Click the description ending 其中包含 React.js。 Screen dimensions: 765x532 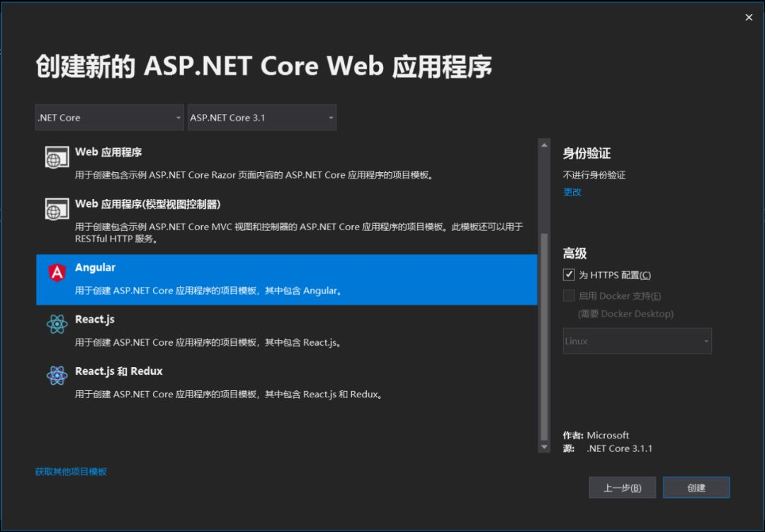click(208, 342)
